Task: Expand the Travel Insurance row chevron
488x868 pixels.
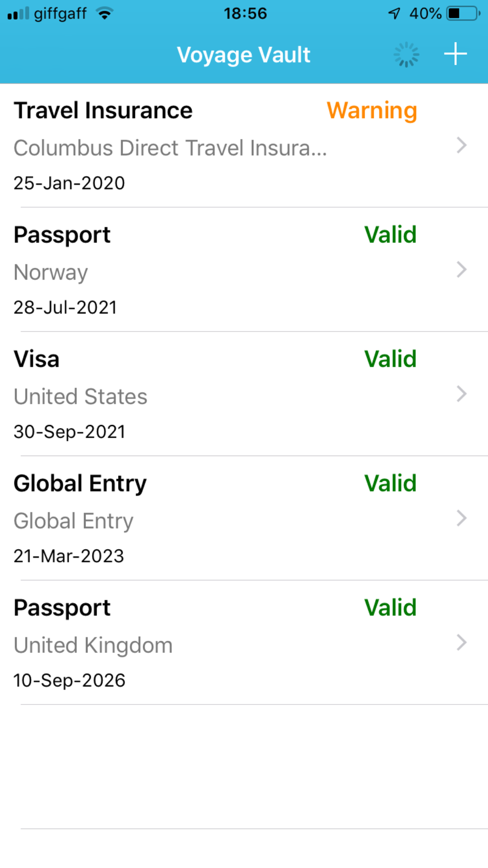Action: (461, 145)
